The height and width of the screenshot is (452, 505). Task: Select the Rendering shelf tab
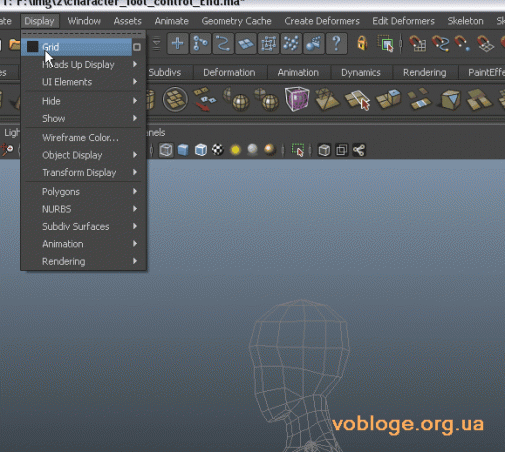tap(424, 72)
